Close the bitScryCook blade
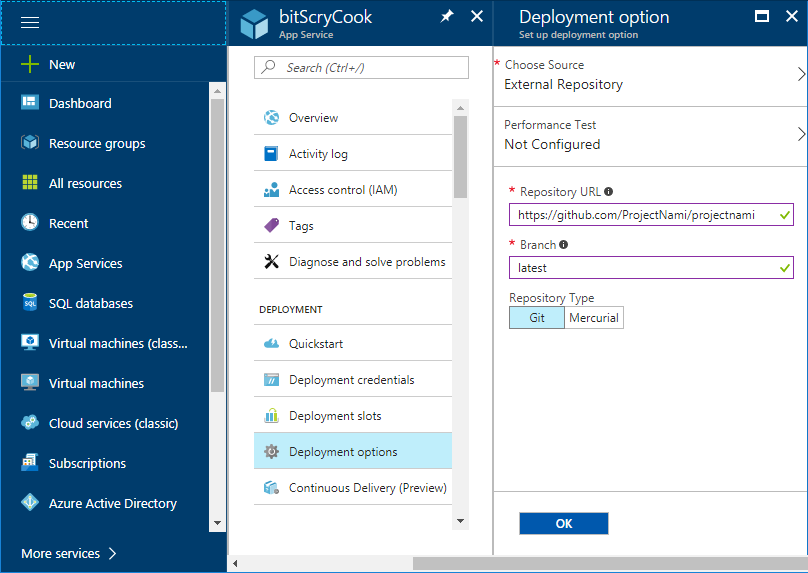This screenshot has width=808, height=573. point(477,16)
